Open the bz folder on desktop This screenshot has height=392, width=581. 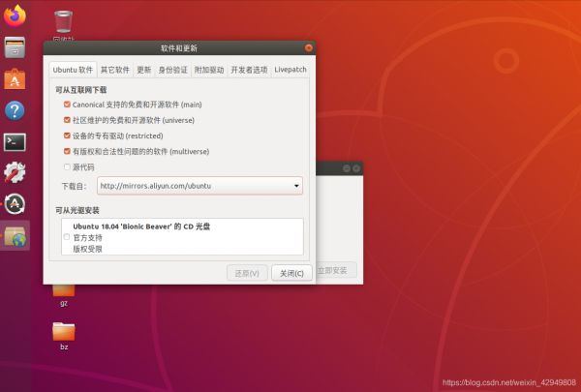click(x=64, y=336)
